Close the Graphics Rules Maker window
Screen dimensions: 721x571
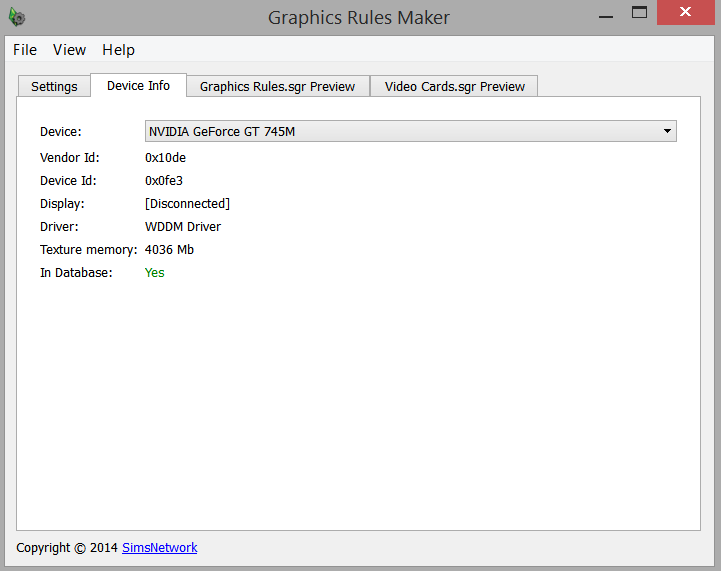[685, 13]
